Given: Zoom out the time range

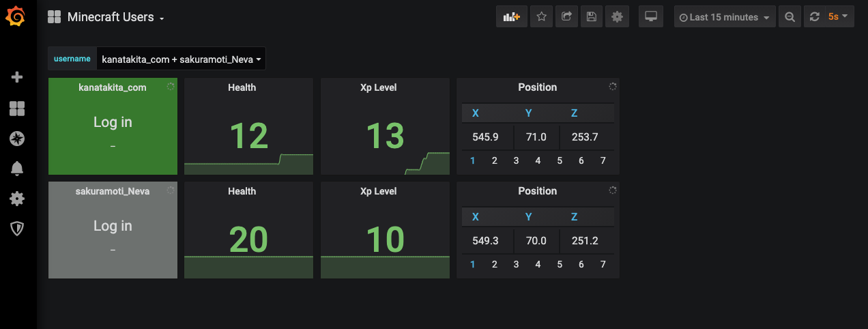Looking at the screenshot, I should pos(790,17).
